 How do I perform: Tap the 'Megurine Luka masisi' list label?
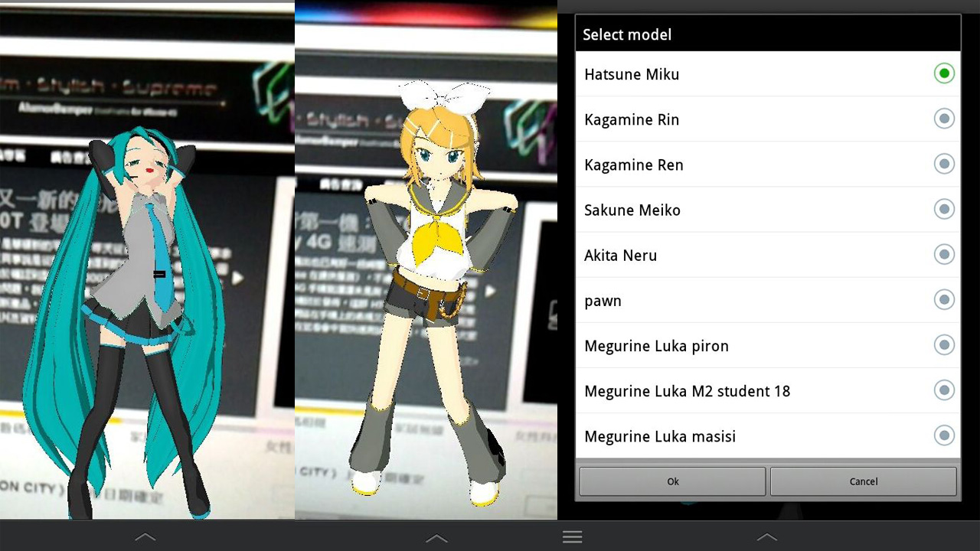[x=659, y=436]
